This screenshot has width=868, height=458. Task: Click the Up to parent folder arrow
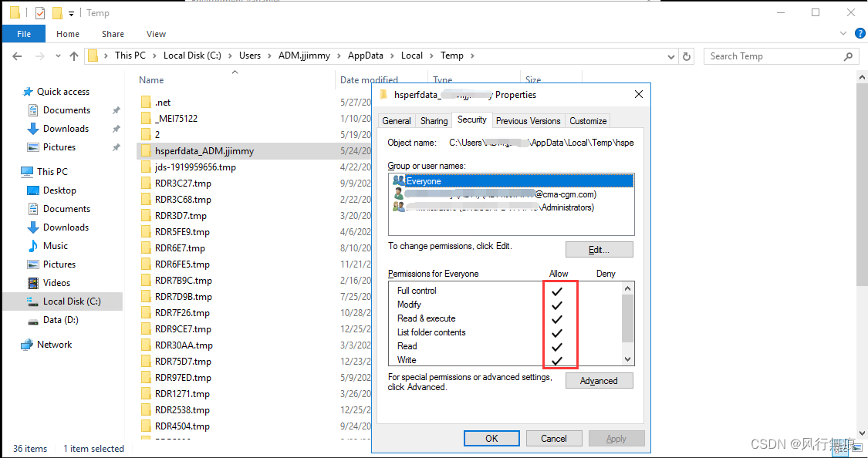(73, 56)
